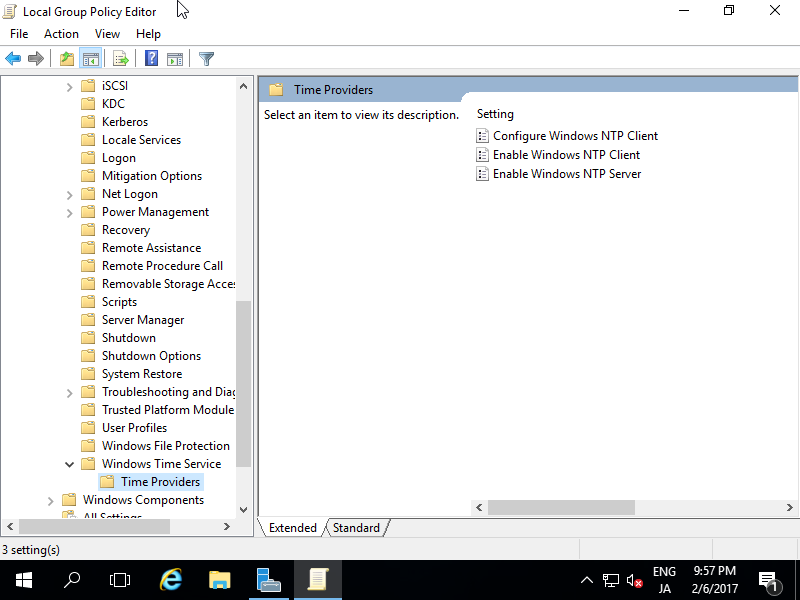Toggle the Action pane visibility
Viewport: 800px width, 600px height.
(x=174, y=58)
